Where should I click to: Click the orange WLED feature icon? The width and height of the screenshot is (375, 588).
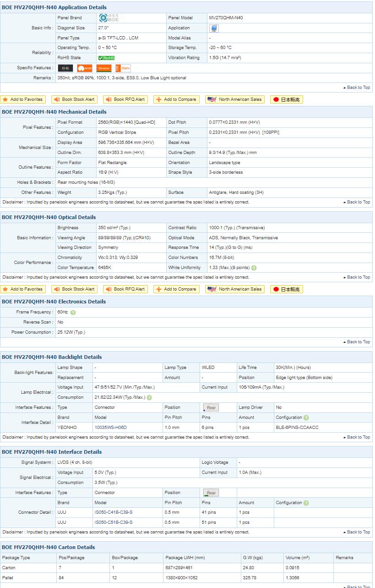85,68
